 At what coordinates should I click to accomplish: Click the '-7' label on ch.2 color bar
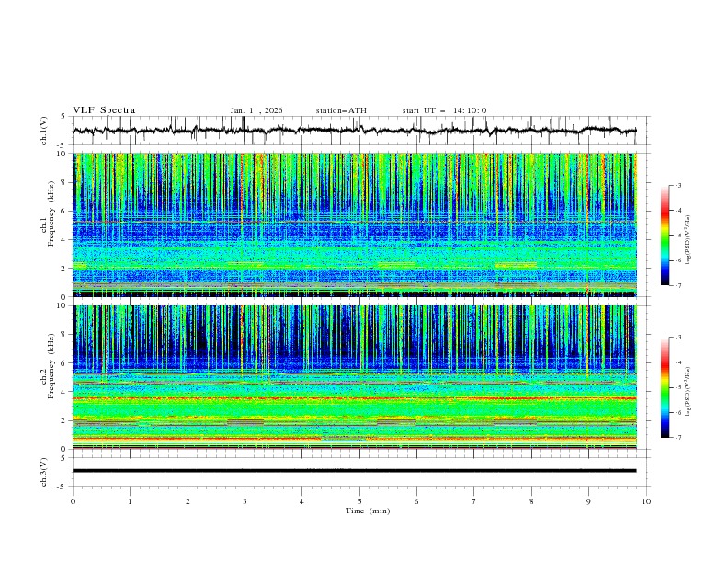(x=677, y=438)
